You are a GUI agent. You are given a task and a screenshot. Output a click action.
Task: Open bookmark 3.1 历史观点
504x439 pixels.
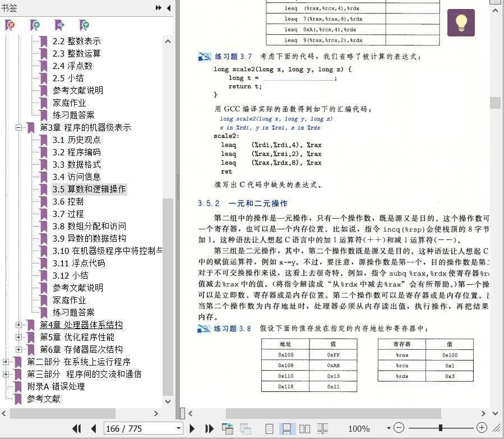click(x=76, y=140)
